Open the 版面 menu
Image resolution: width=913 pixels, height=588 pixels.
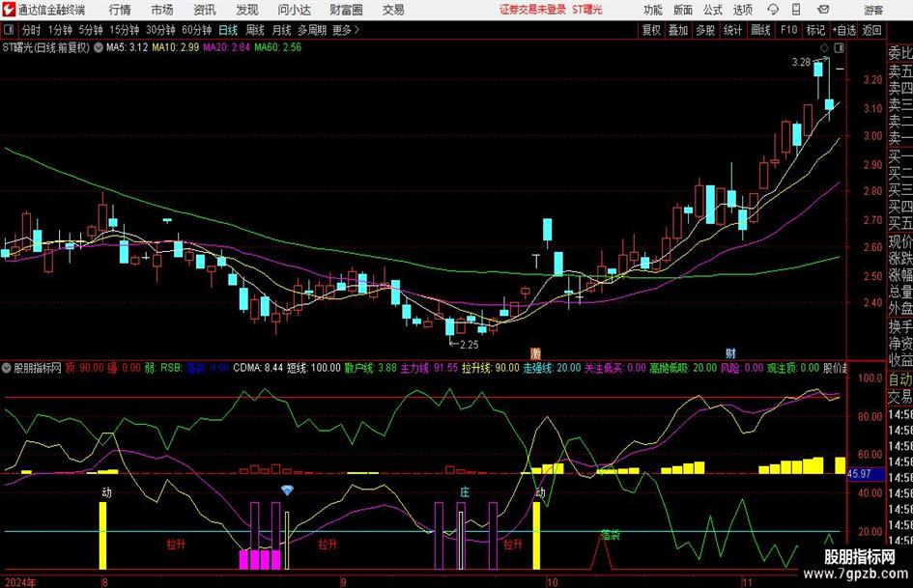click(x=683, y=10)
